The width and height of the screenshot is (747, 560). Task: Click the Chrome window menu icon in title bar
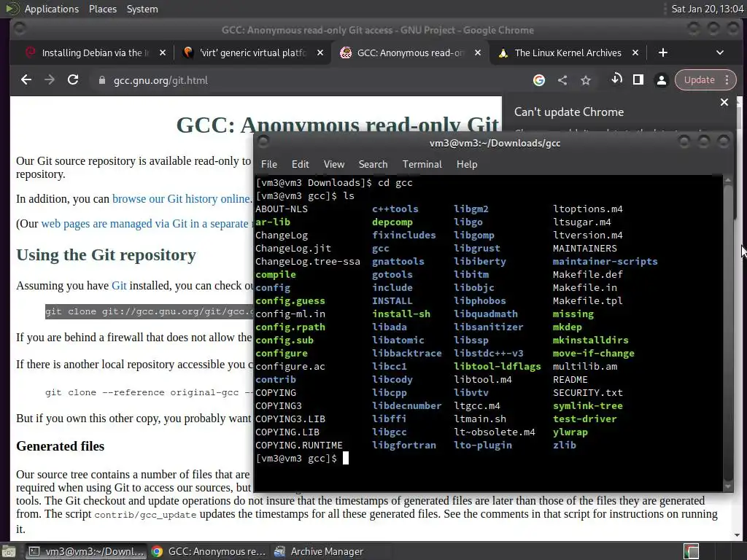[20, 29]
